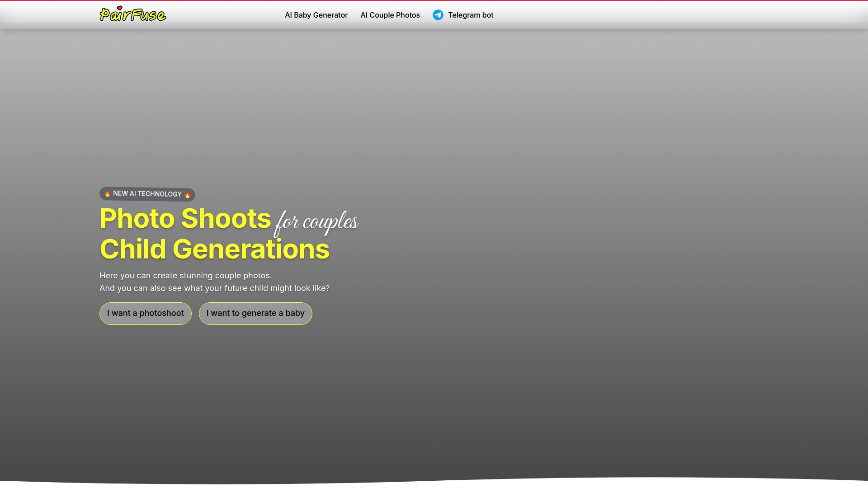This screenshot has width=868, height=488.
Task: Click the Telegram paper-plane icon
Action: 438,15
